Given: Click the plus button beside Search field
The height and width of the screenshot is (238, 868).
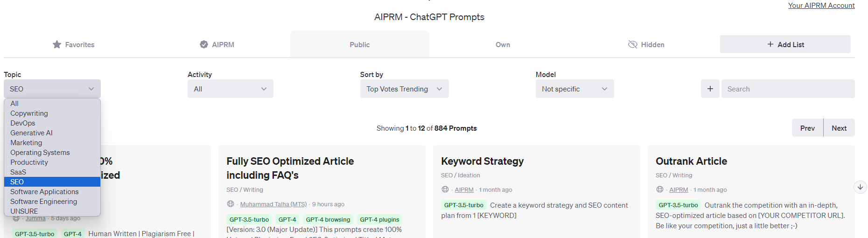Looking at the screenshot, I should (x=710, y=89).
